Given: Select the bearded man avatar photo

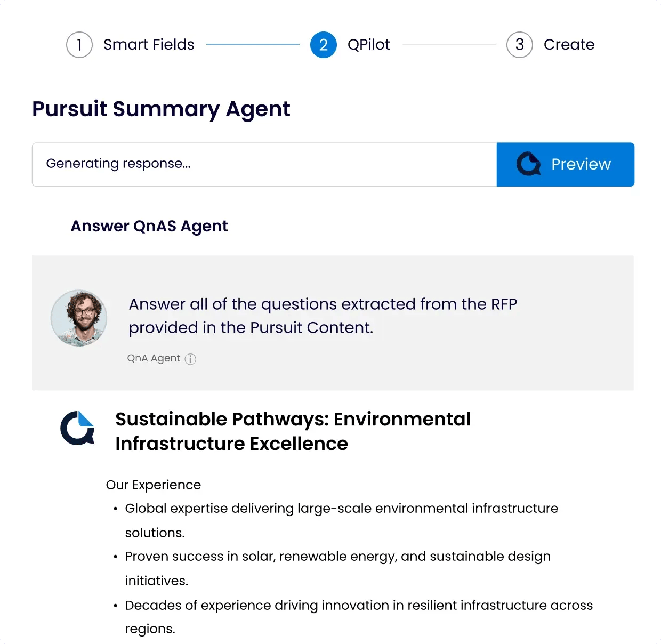Looking at the screenshot, I should pyautogui.click(x=79, y=318).
